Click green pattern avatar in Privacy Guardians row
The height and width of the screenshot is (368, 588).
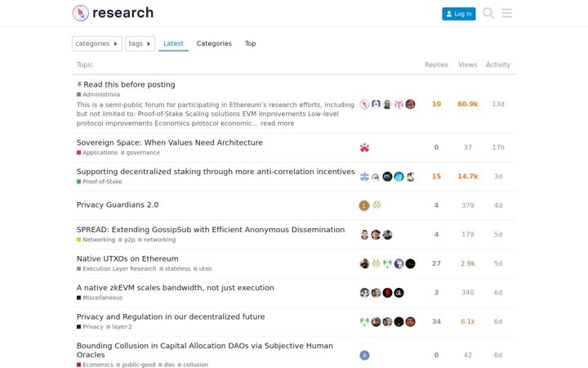click(376, 204)
